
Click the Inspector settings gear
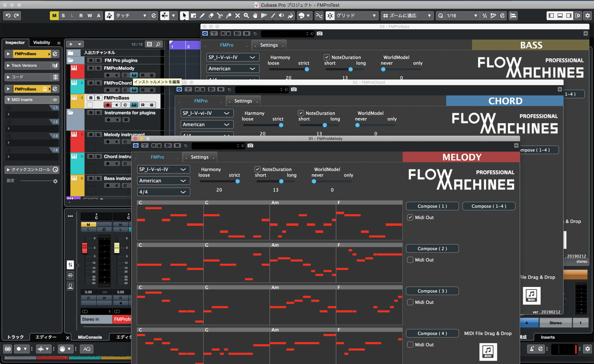[x=55, y=181]
